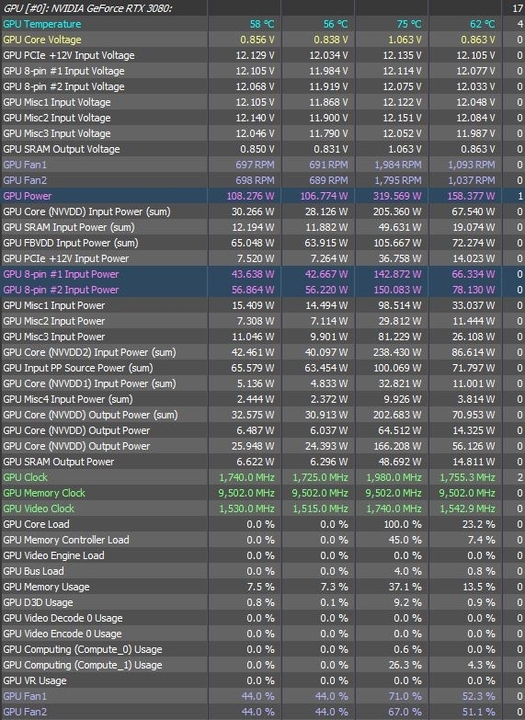Screen dimensions: 525x720
Task: Select the GPU Video Clock row
Action: pos(262,508)
